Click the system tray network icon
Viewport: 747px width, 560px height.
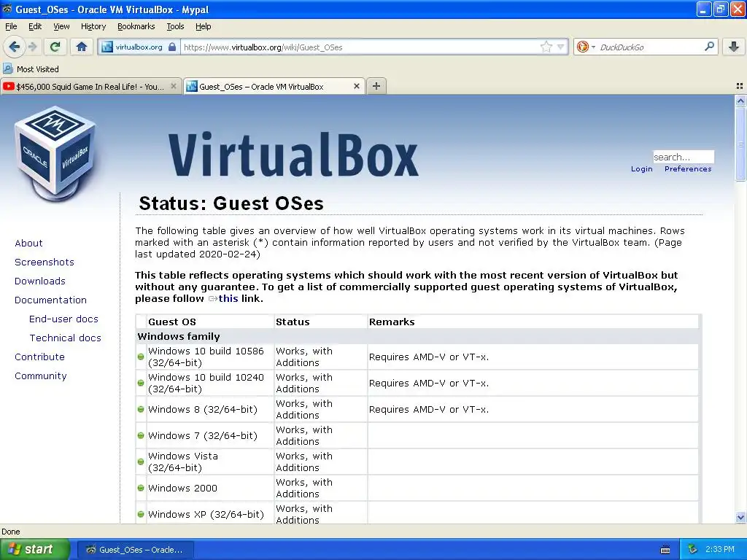click(x=692, y=549)
